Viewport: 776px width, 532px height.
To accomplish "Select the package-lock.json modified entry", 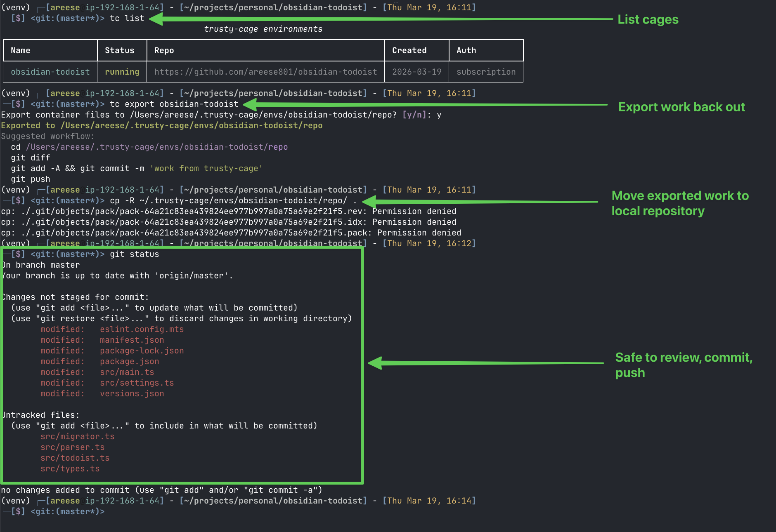I will 142,351.
